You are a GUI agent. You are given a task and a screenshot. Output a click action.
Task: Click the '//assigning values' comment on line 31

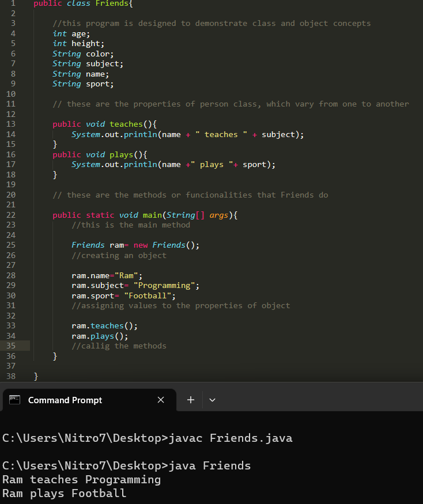coord(181,306)
